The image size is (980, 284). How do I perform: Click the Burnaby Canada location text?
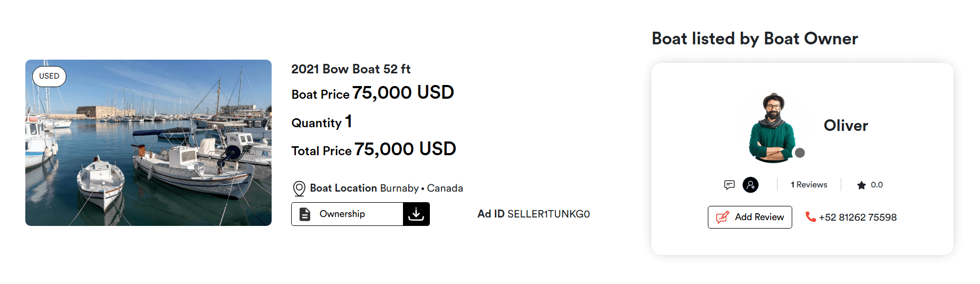tap(421, 188)
